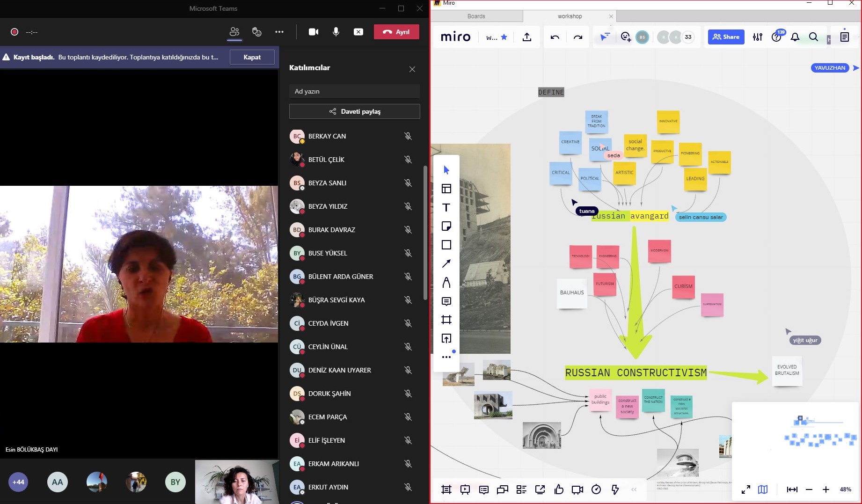Open the notes panel icon

[x=845, y=37]
